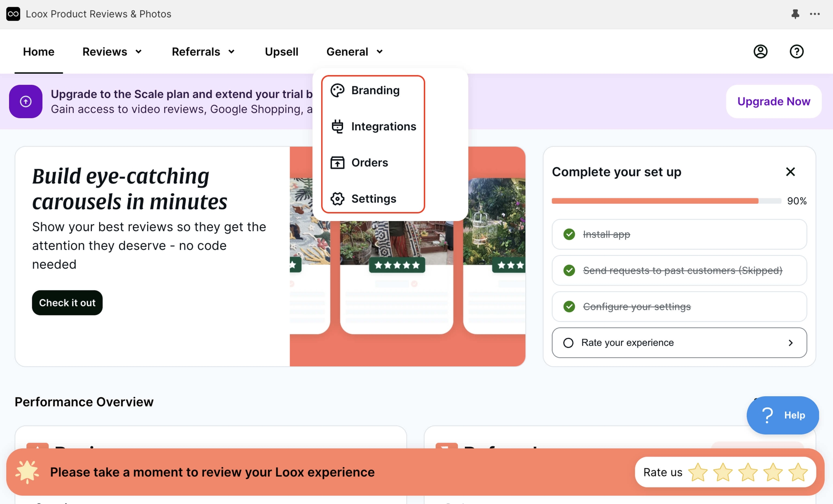Go to the Home tab
The height and width of the screenshot is (504, 833).
click(x=38, y=51)
